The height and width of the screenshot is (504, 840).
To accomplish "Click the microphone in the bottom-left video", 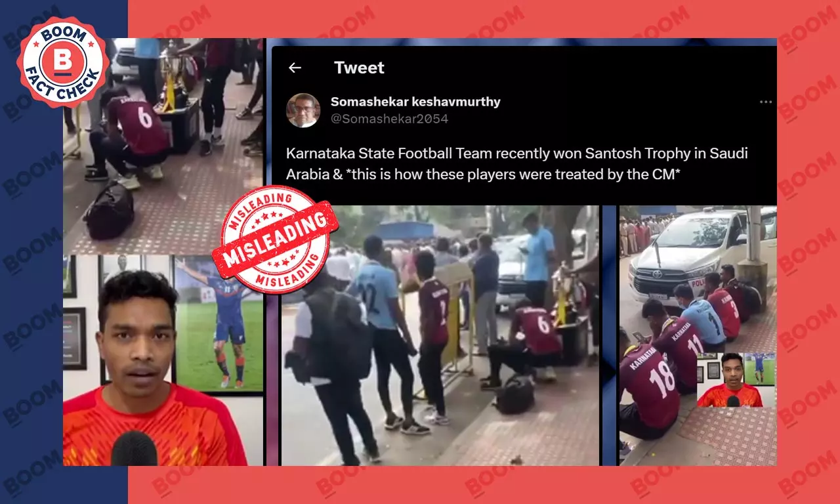I will 135,449.
